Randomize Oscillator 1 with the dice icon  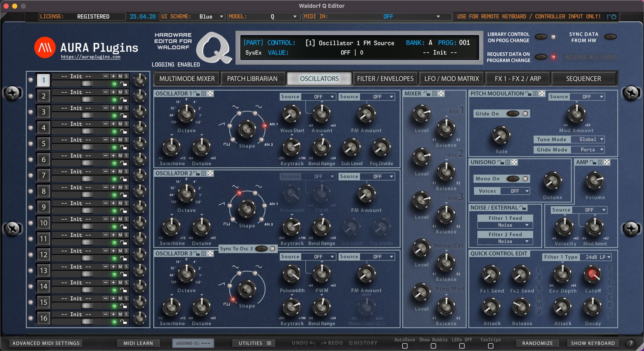210,94
